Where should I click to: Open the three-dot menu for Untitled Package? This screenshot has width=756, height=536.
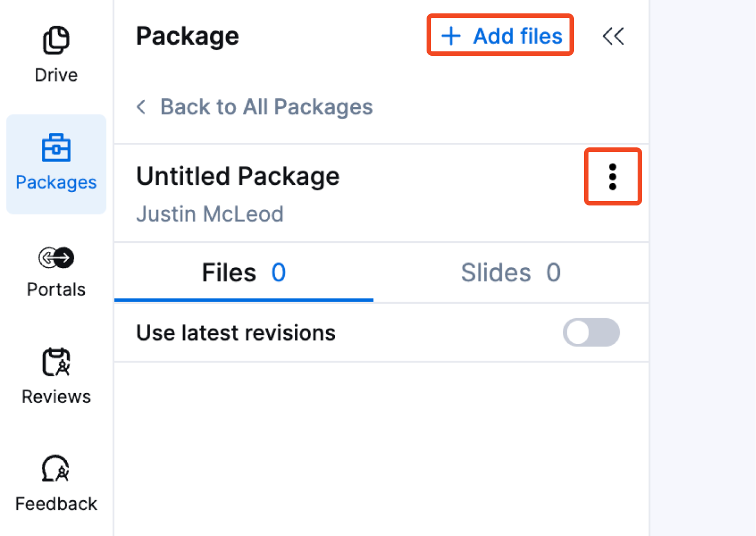point(613,177)
